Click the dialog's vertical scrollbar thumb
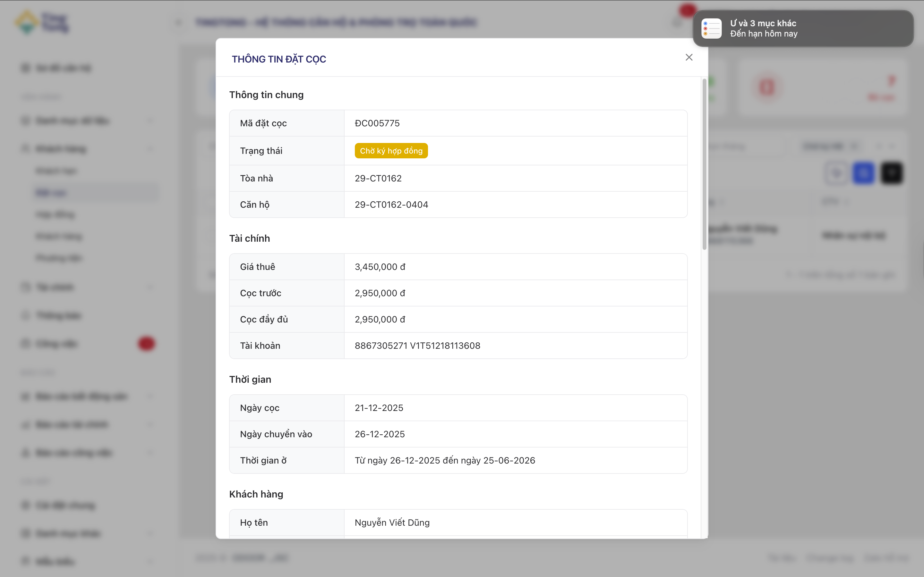Viewport: 924px width, 577px height. [704, 164]
